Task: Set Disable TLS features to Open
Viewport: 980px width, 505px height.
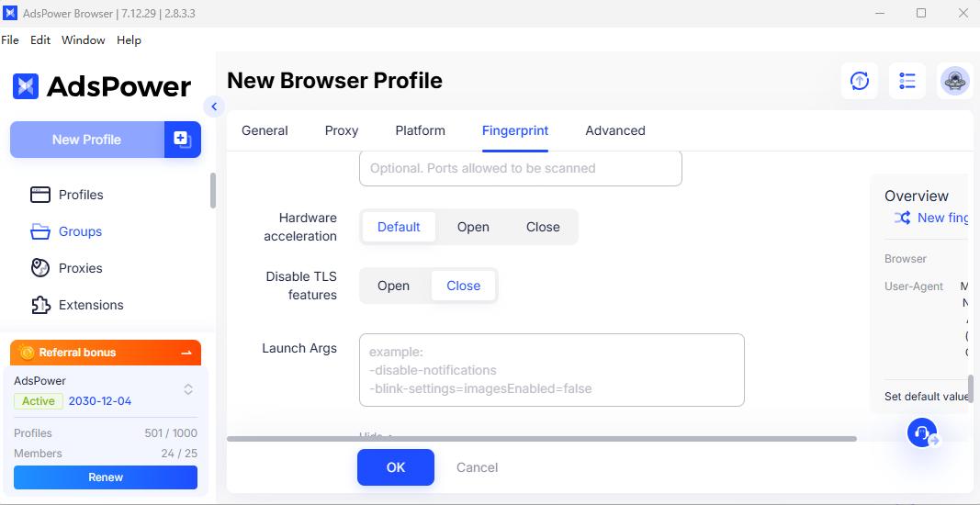Action: tap(393, 286)
